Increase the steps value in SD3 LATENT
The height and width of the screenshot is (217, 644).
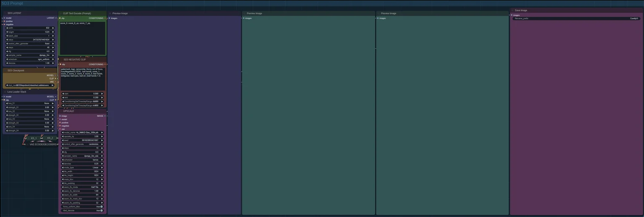[x=53, y=47]
